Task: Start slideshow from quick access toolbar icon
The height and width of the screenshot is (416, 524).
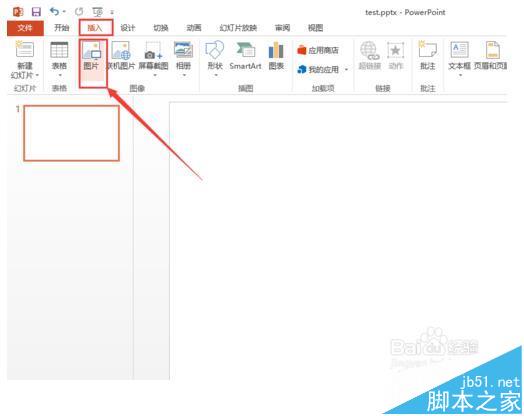Action: point(98,12)
